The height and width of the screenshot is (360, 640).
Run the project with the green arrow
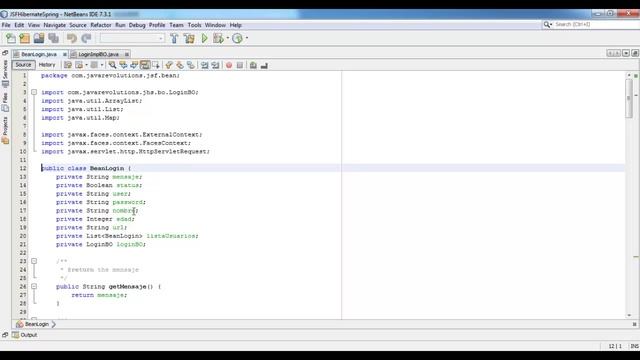point(204,38)
